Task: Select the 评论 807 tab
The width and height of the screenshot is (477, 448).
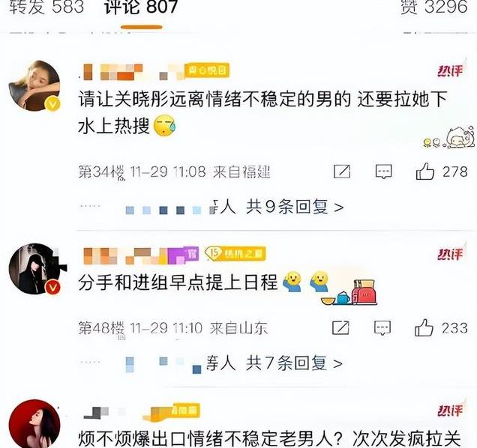Action: (141, 7)
